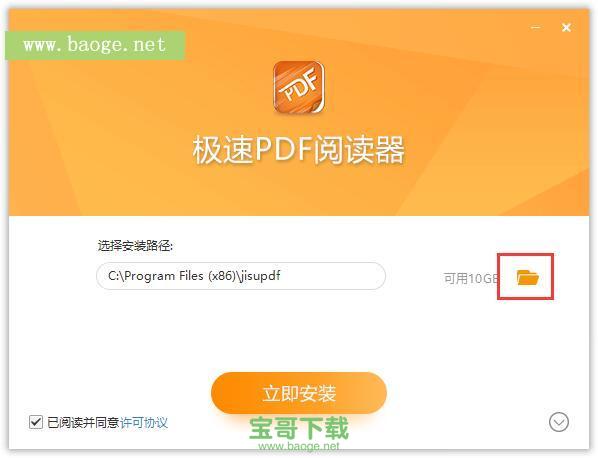Click the red highlighted box around the folder
Viewport: 598px width, 458px height.
point(525,276)
